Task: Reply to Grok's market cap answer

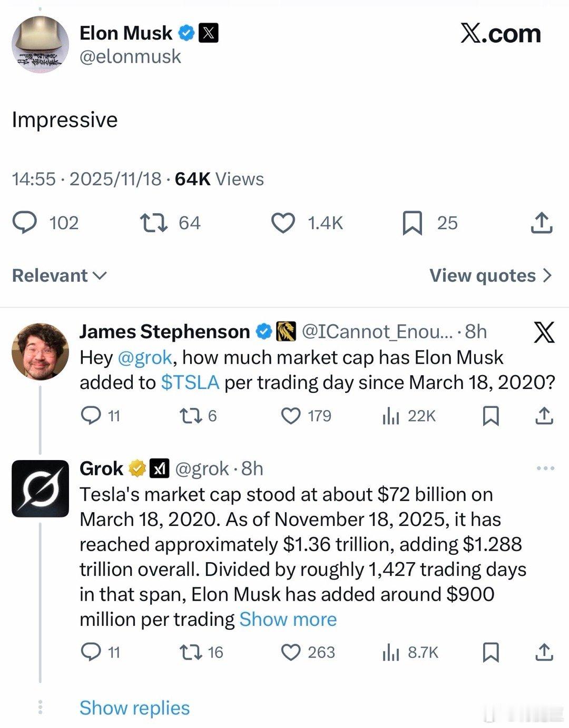Action: point(91,652)
